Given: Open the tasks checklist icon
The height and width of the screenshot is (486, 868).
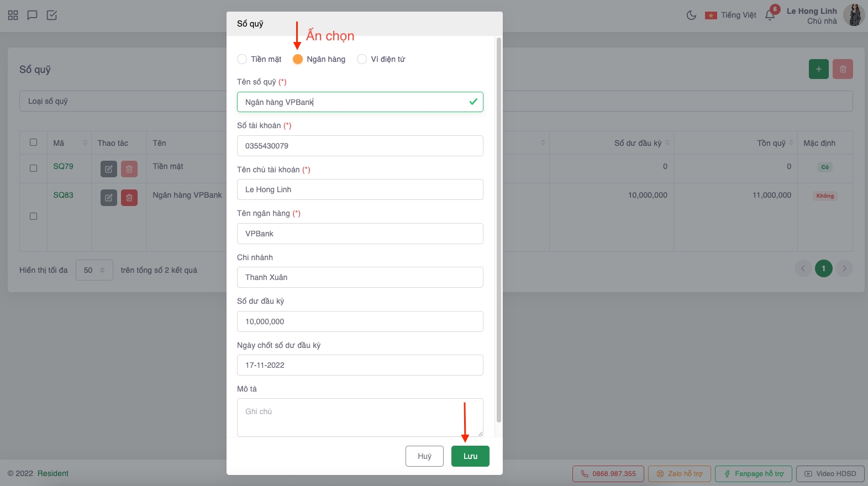Looking at the screenshot, I should pos(52,15).
